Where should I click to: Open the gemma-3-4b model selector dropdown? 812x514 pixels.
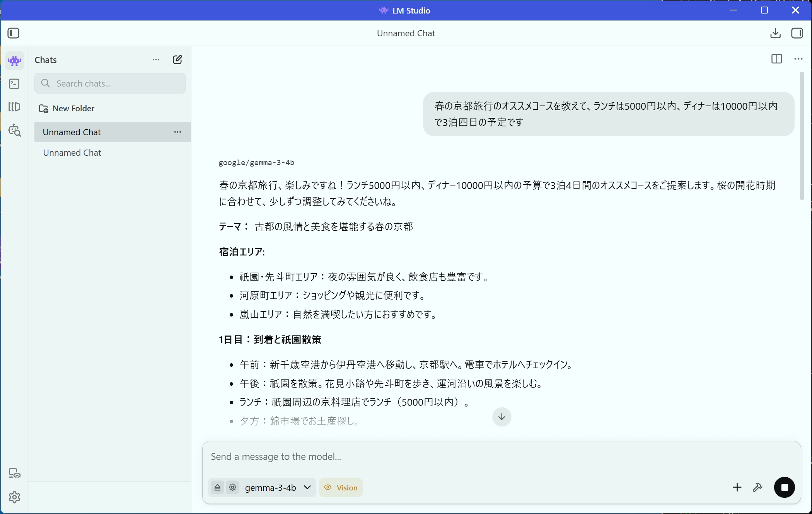tap(277, 488)
